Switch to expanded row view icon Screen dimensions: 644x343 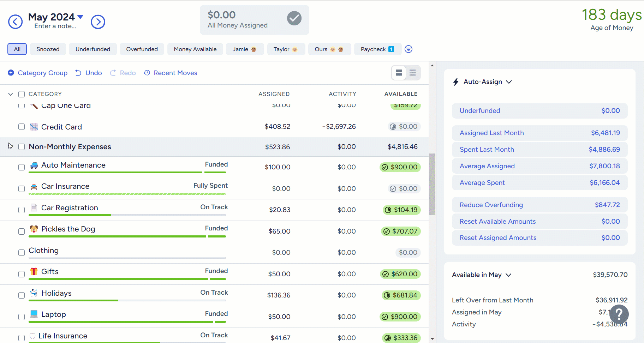(399, 73)
